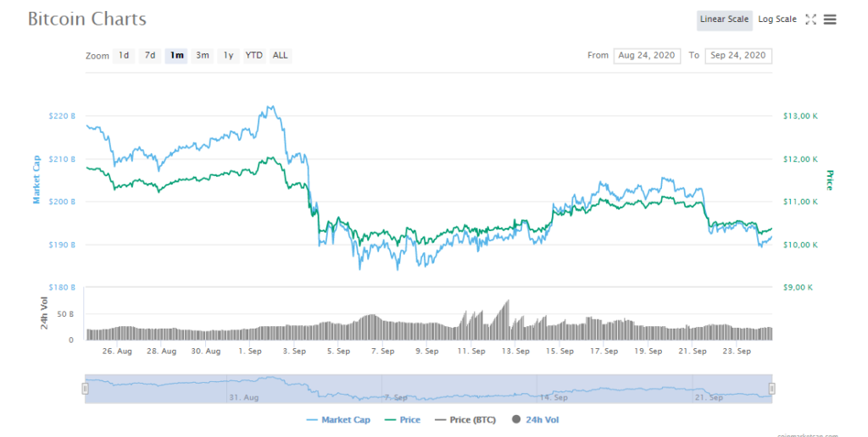Viewport: 868px width, 437px height.
Task: Click the $13,00 K price axis label
Action: (x=800, y=116)
